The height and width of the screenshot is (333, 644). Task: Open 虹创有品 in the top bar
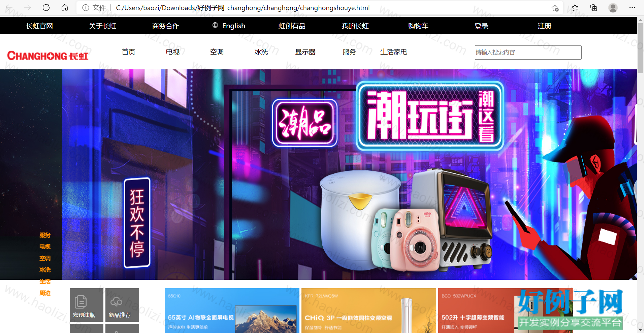[x=292, y=26]
